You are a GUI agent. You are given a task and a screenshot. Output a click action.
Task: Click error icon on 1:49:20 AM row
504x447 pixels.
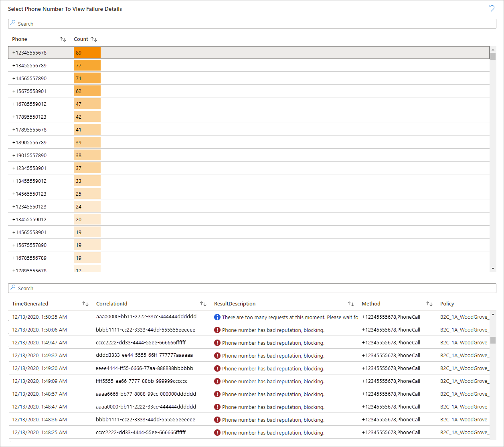(x=217, y=368)
